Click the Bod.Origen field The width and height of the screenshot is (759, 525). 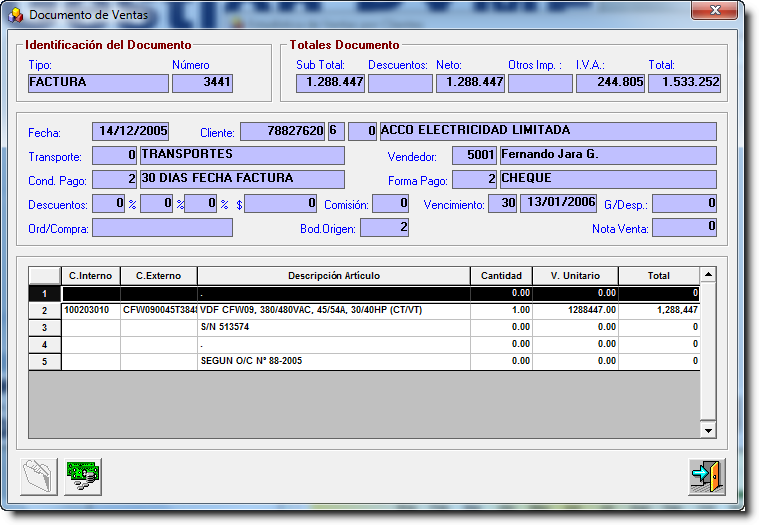pos(384,227)
